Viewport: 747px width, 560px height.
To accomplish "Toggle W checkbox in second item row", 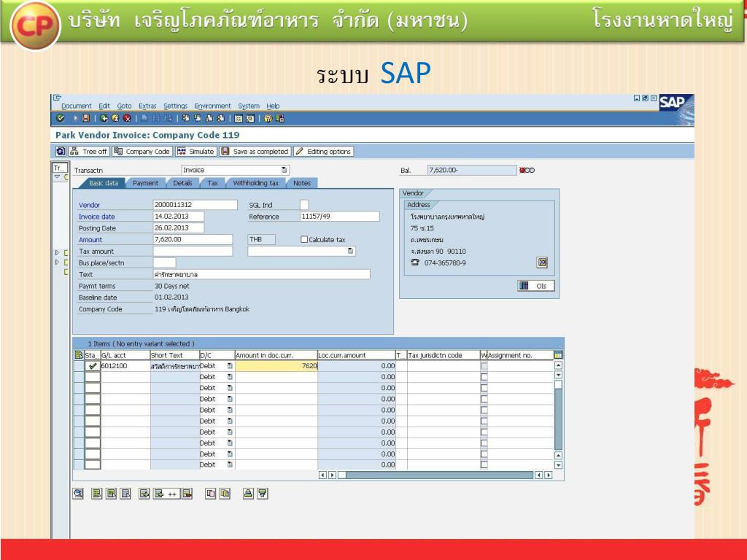I will 484,377.
